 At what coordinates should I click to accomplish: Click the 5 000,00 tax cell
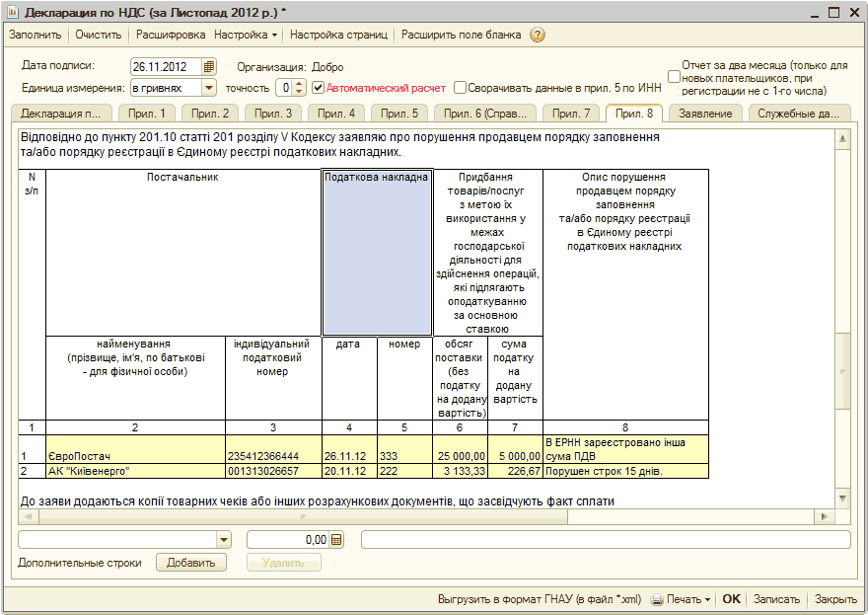(x=515, y=449)
